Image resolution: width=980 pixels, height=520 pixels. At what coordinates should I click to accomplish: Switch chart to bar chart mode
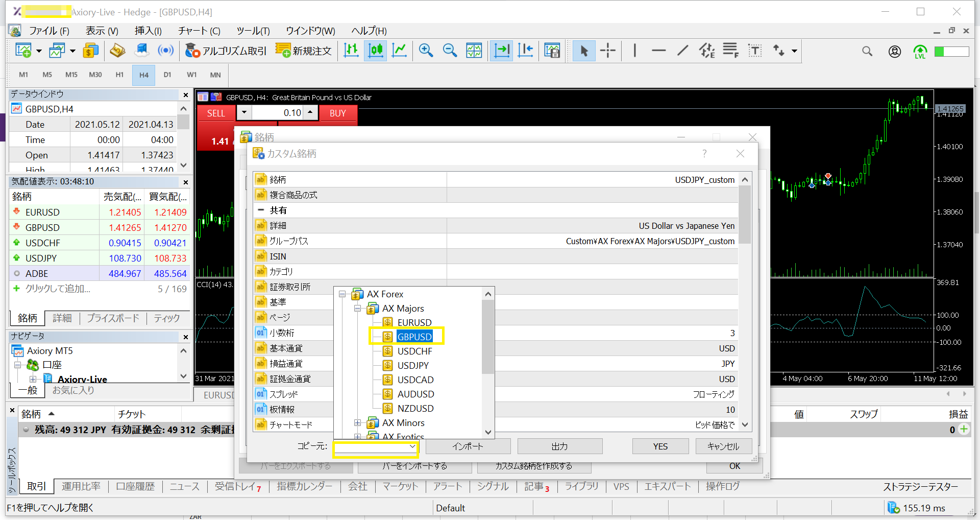pyautogui.click(x=351, y=51)
